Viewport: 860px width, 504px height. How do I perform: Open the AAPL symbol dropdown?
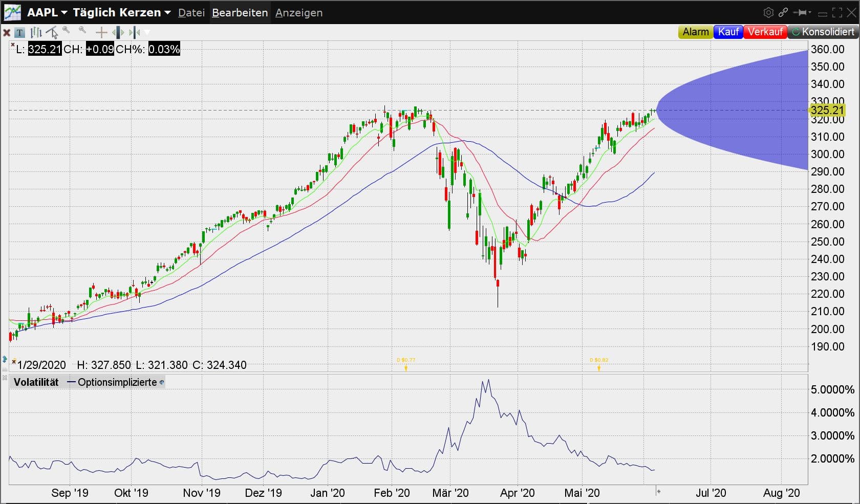(47, 13)
